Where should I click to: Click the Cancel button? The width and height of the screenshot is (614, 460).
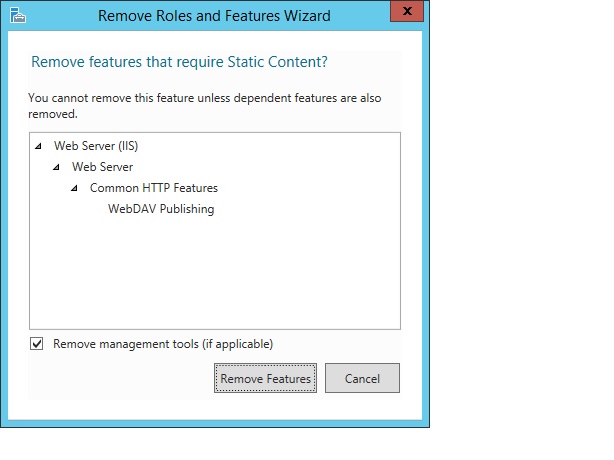click(362, 378)
